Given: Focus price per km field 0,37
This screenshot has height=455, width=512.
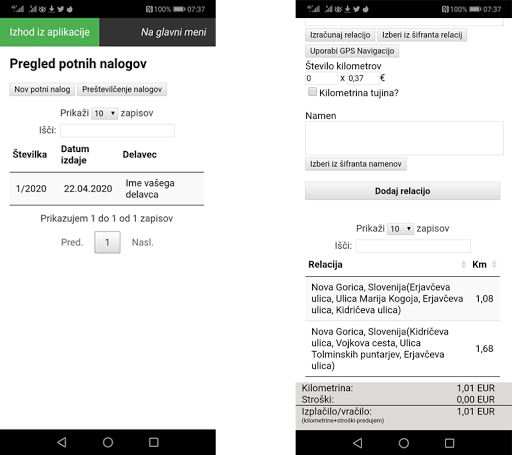Looking at the screenshot, I should pyautogui.click(x=363, y=78).
